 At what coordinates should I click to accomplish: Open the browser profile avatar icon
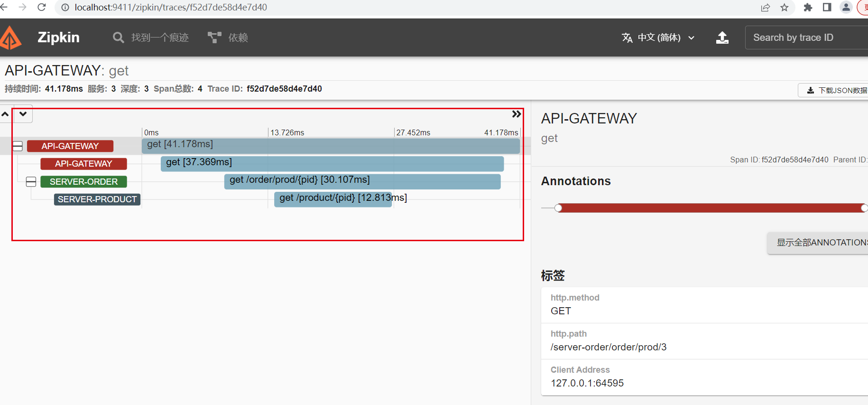click(x=846, y=7)
